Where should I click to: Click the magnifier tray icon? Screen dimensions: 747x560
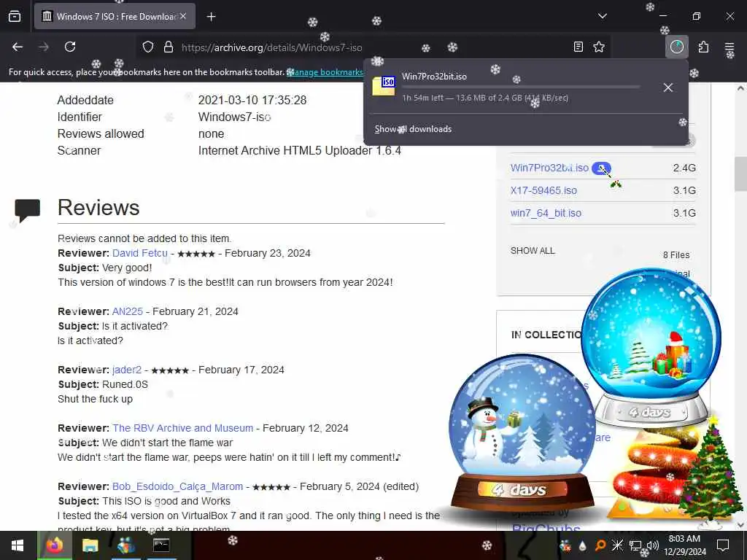point(600,545)
